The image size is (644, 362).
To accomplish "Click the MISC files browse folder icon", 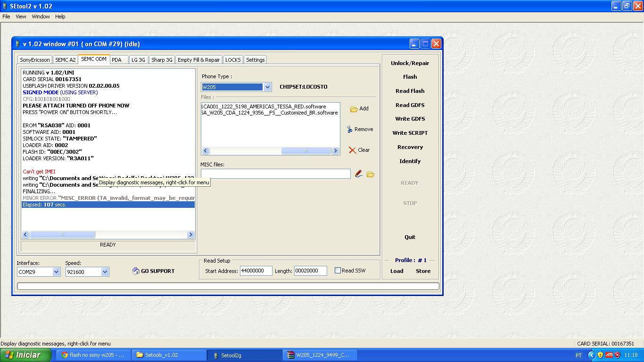I will tap(371, 174).
